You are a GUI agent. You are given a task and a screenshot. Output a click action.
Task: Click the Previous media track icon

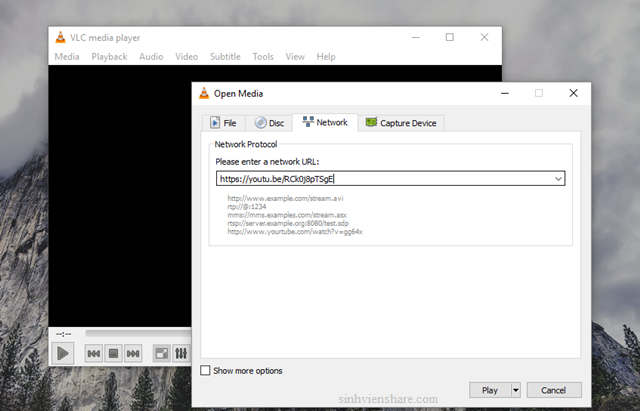pyautogui.click(x=93, y=353)
